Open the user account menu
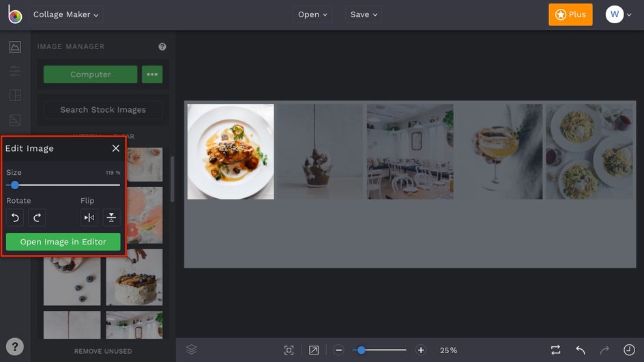This screenshot has width=644, height=362. [619, 14]
